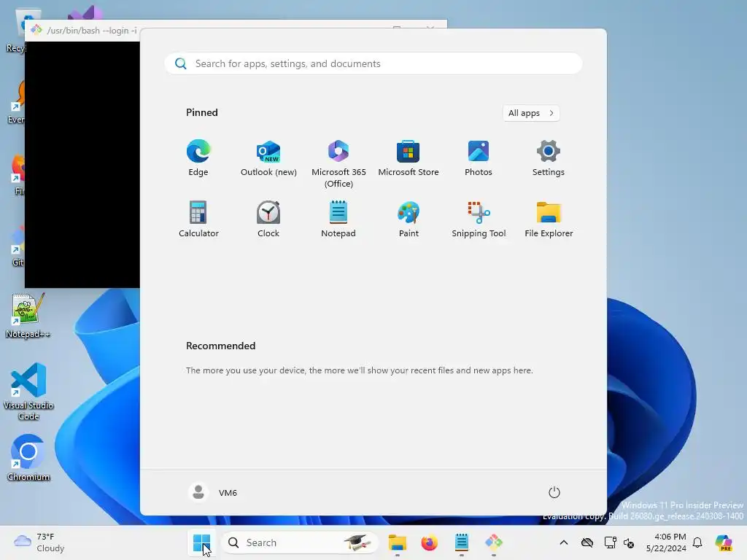This screenshot has width=747, height=560.
Task: Click the graduation cap search highlight icon
Action: (357, 542)
